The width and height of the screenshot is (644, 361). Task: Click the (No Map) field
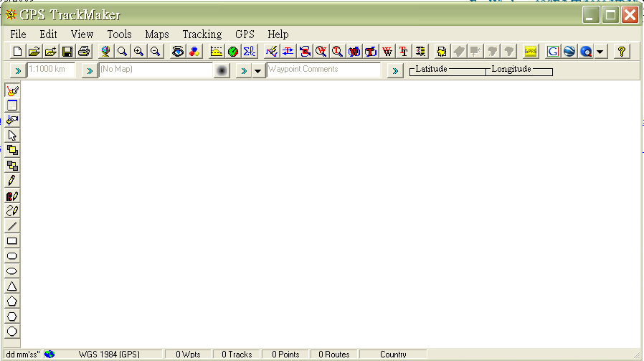pos(156,70)
